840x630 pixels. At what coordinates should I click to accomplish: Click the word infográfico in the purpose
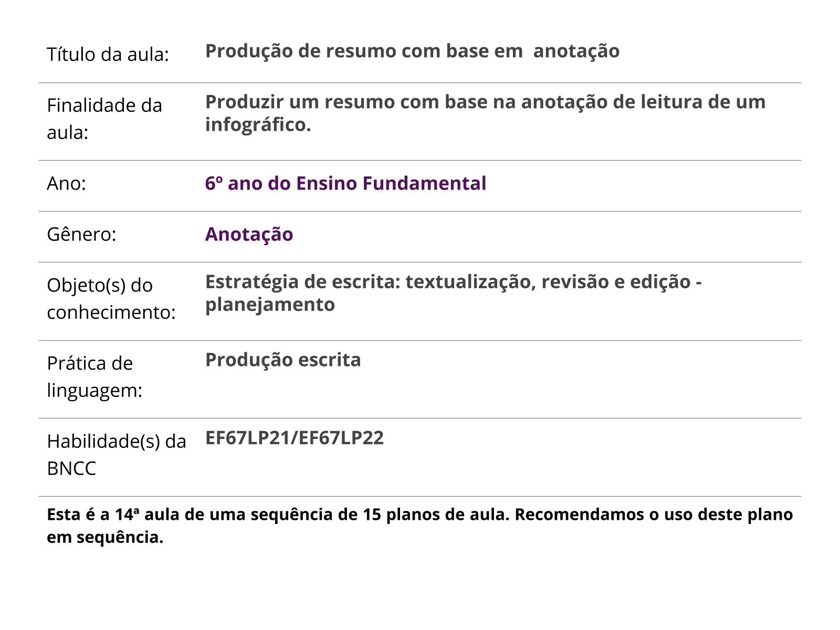pyautogui.click(x=258, y=125)
